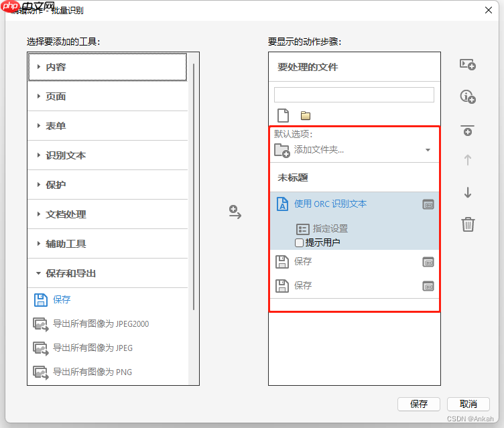Click the add divider icon
Viewport: 504px width, 428px height.
click(x=468, y=130)
